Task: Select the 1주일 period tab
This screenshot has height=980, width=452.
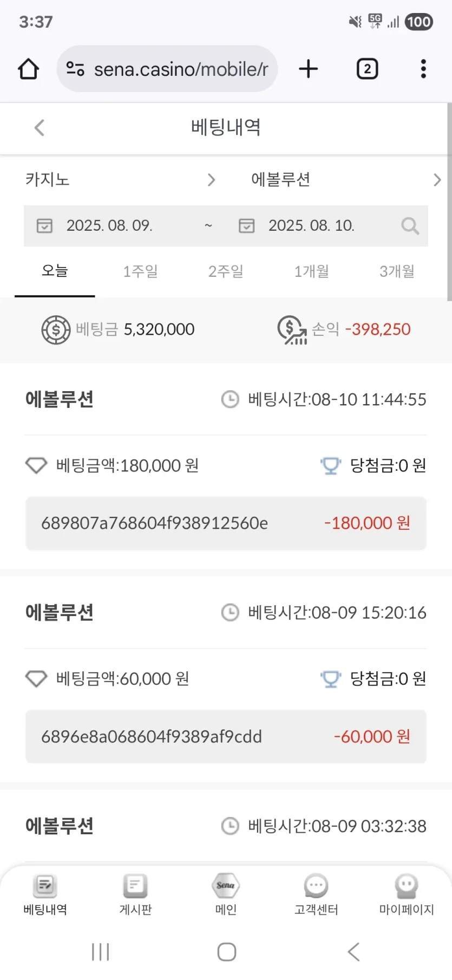Action: pos(140,271)
